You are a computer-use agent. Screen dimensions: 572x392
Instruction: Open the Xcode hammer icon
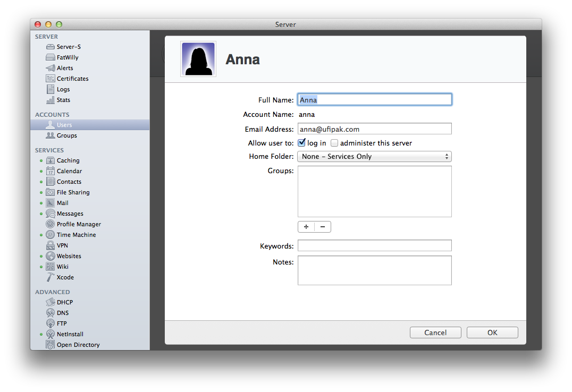pos(51,277)
